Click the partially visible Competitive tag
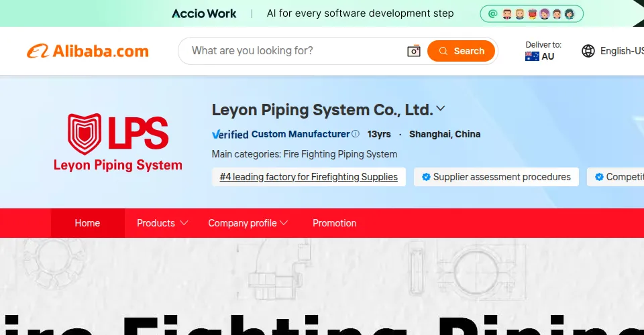Viewport: 644px width, 335px height. [615, 177]
